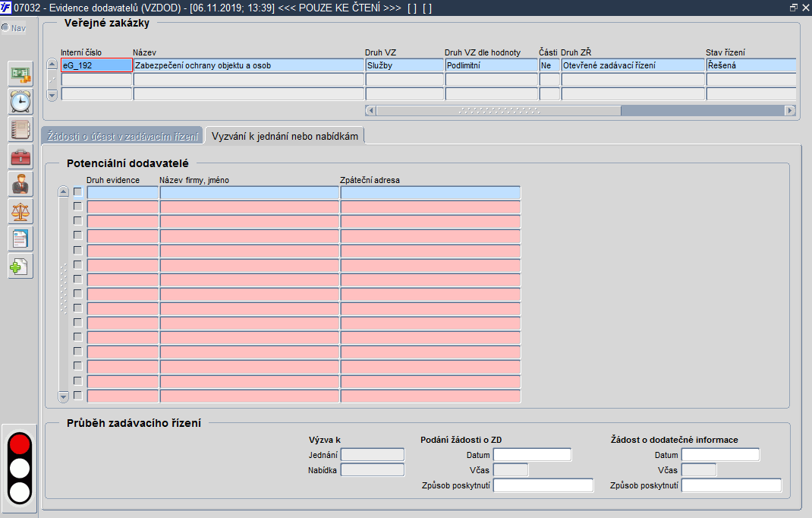
Task: Click the traffic light status indicator
Action: point(20,468)
